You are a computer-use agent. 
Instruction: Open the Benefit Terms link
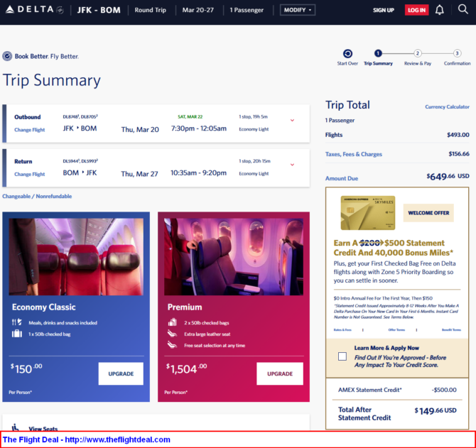[451, 329]
